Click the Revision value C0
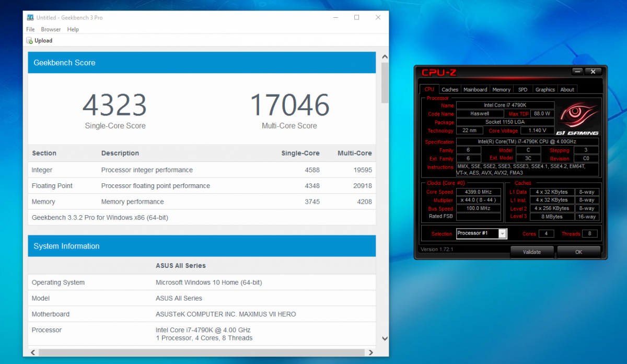Image resolution: width=627 pixels, height=364 pixels. [585, 159]
